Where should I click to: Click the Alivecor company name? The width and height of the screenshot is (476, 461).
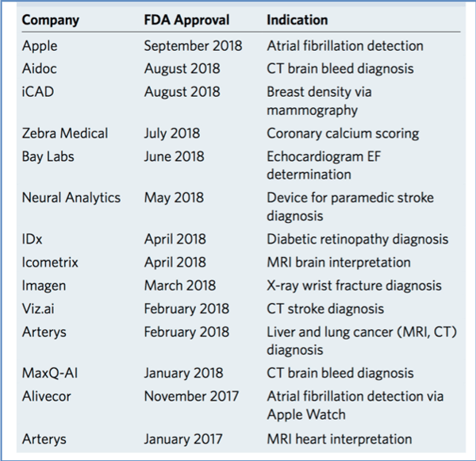(47, 396)
